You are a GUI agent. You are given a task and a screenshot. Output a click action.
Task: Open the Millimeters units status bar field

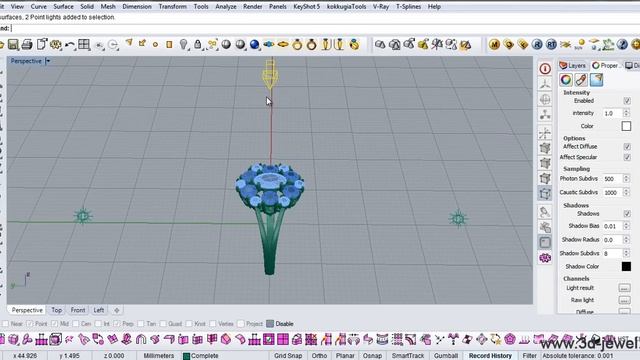coord(159,356)
